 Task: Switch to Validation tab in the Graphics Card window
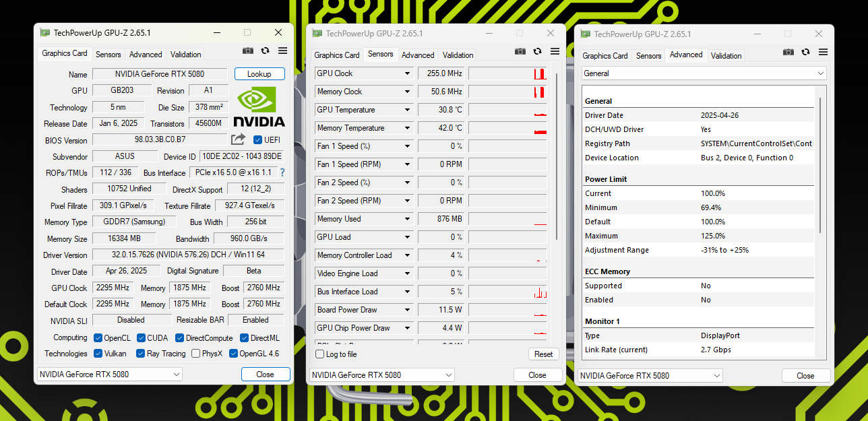[x=186, y=55]
